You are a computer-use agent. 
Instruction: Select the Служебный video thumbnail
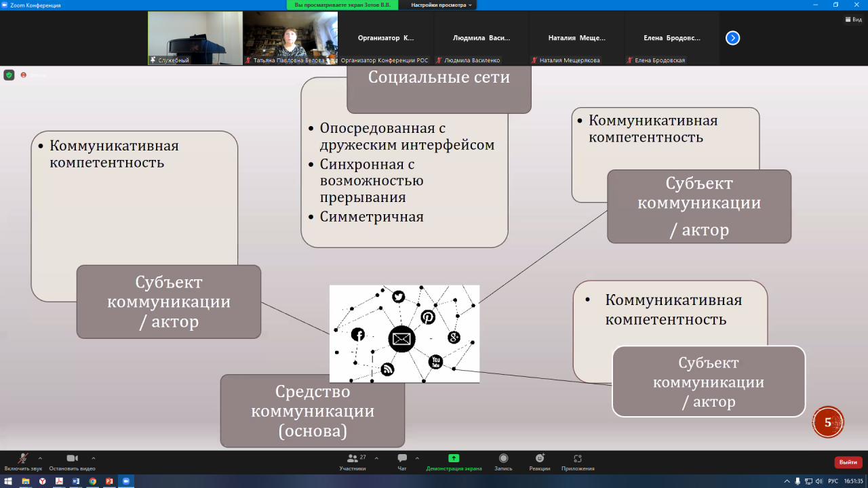pos(195,38)
